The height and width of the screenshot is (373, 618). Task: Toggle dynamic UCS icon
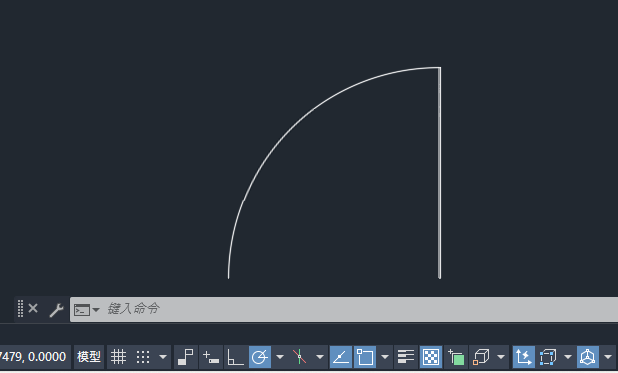tap(523, 357)
